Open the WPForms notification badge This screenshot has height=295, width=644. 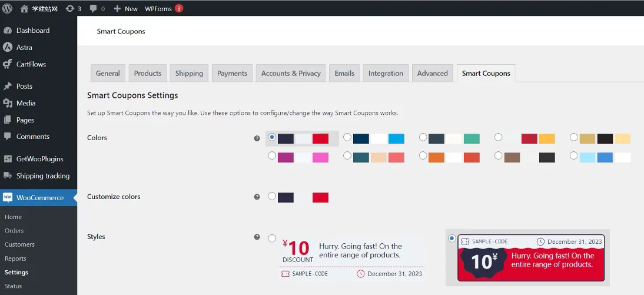tap(178, 8)
